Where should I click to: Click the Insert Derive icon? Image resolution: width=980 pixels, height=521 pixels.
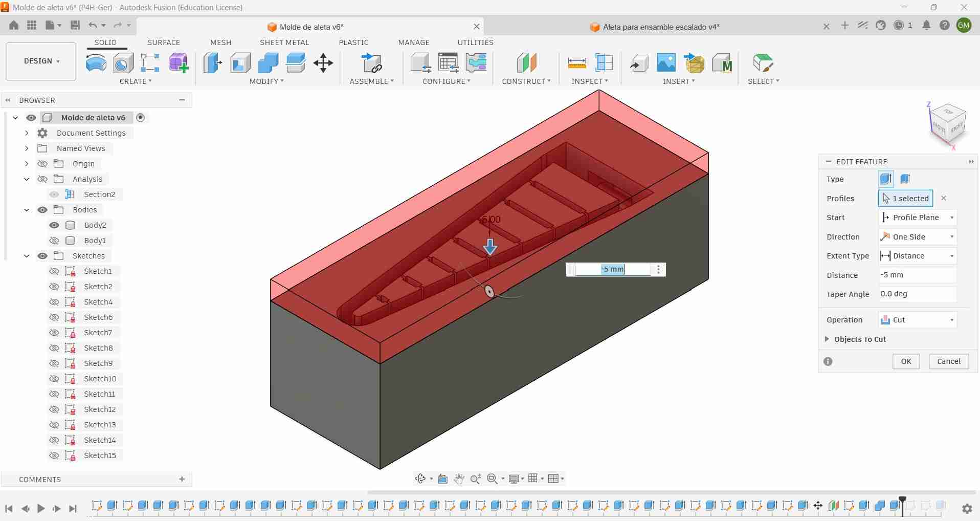tap(639, 63)
